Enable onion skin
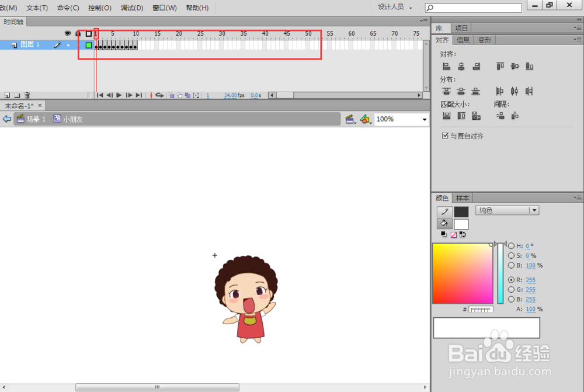The height and width of the screenshot is (392, 584). point(172,95)
